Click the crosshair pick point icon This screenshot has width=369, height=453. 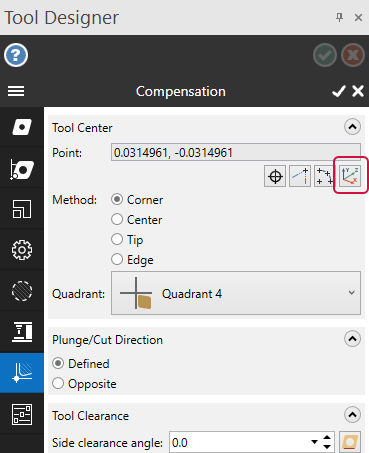[x=275, y=176]
